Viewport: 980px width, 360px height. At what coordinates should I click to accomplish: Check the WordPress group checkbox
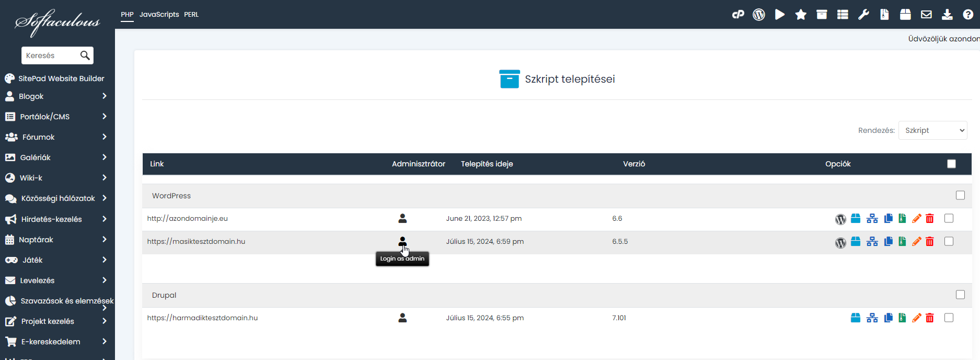click(x=960, y=195)
